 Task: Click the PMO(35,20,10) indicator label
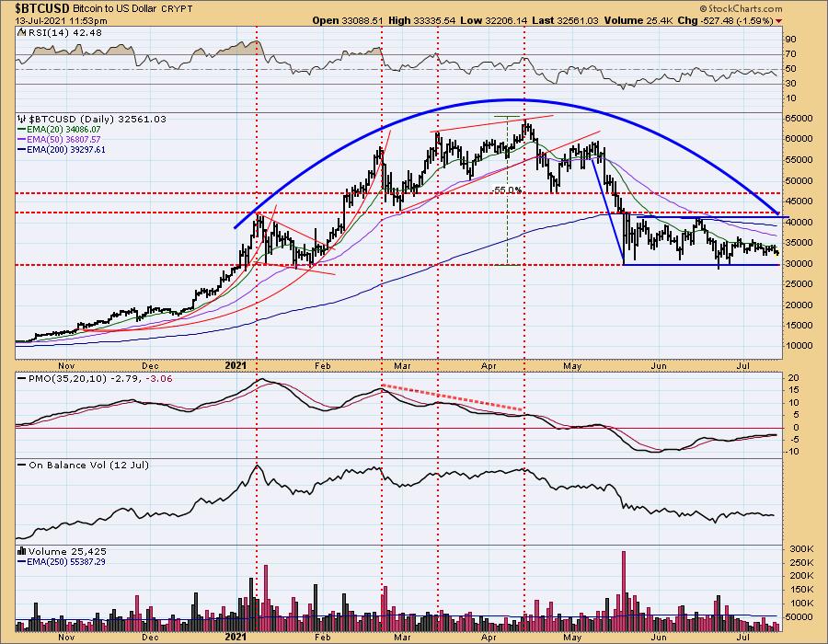click(x=95, y=378)
